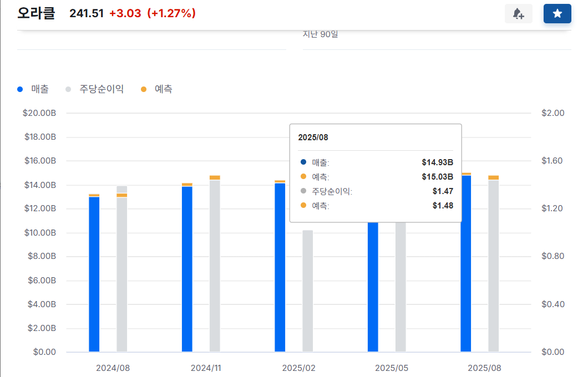Toggle the 매출 legend series

pyautogui.click(x=33, y=89)
